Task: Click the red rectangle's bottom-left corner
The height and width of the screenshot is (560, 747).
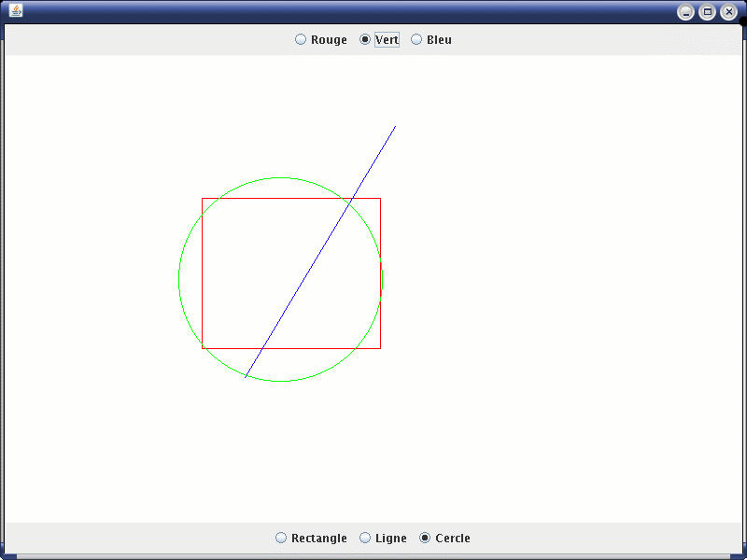Action: tap(203, 348)
